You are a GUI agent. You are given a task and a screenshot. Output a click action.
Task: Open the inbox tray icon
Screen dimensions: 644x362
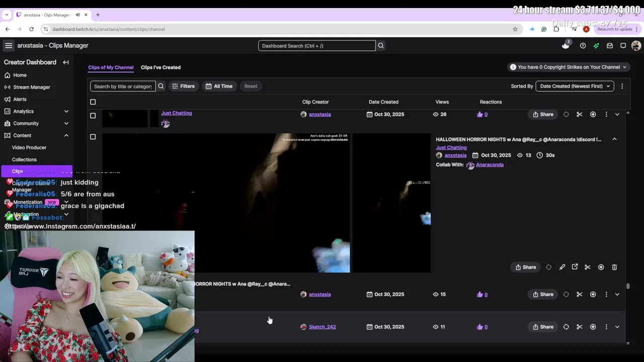coord(610,46)
